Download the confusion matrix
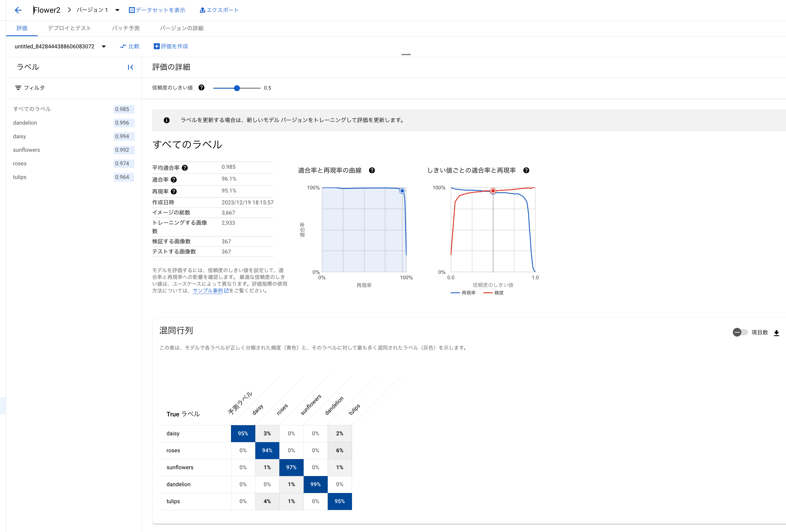The image size is (786, 532). coord(776,333)
